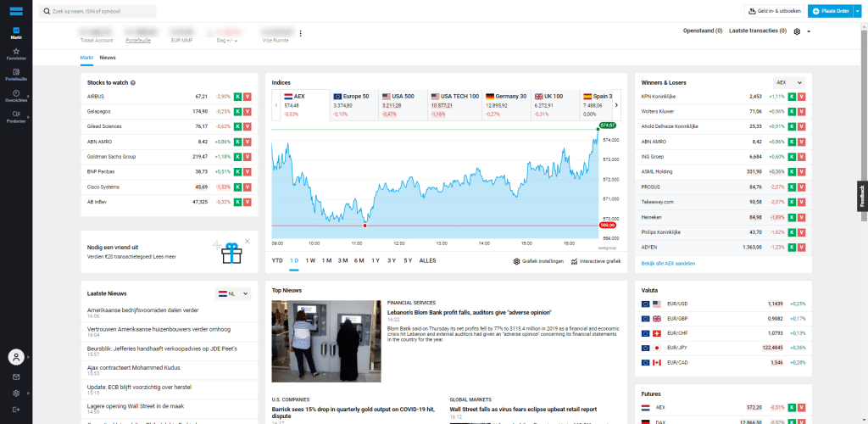Click Bekijk alle AEX aandelen link
This screenshot has height=424, width=868.
point(668,264)
